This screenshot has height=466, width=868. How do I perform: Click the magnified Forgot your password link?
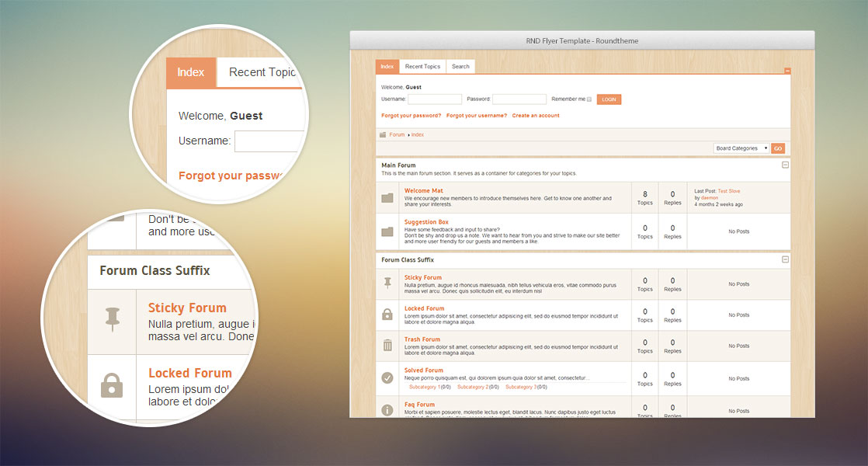pyautogui.click(x=231, y=176)
